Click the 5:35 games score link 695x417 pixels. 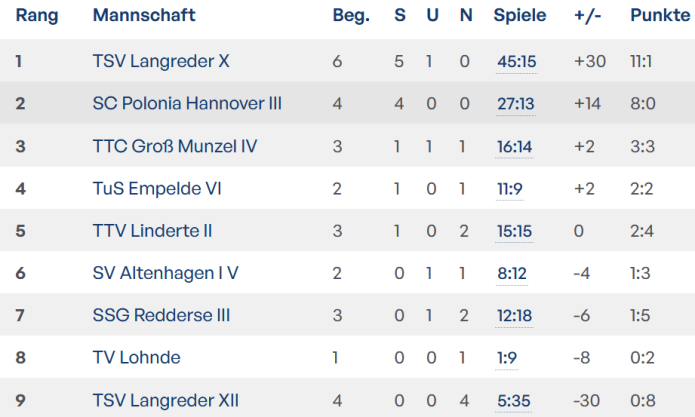point(512,400)
